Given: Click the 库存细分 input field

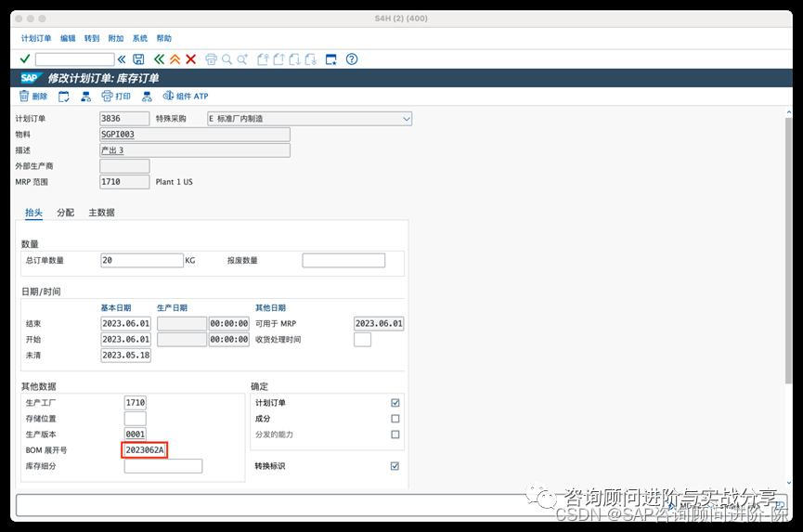Looking at the screenshot, I should point(163,466).
